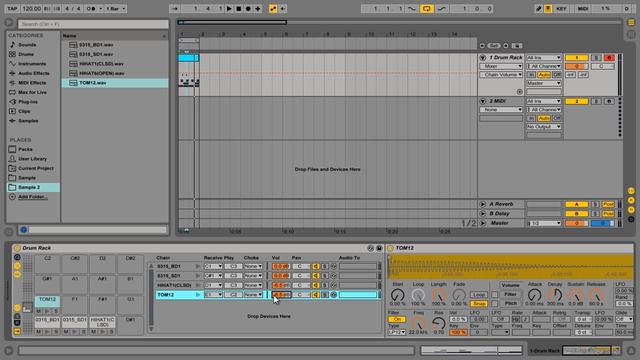Viewport: 640px width, 360px height.
Task: Save Drum Rack preset disk icon
Action: 379,248
